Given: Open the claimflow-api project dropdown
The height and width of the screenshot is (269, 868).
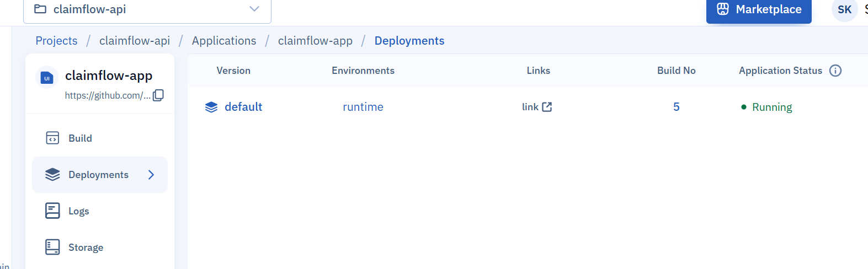Looking at the screenshot, I should point(147,9).
